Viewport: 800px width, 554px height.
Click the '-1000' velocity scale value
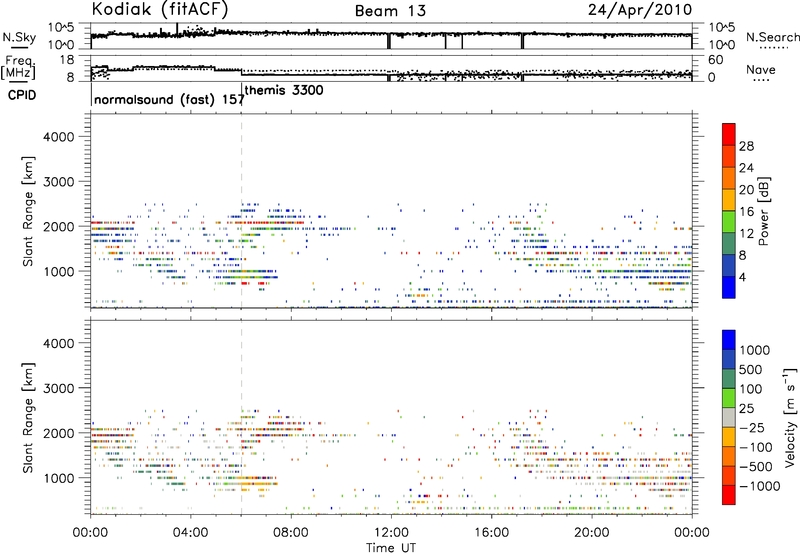759,486
